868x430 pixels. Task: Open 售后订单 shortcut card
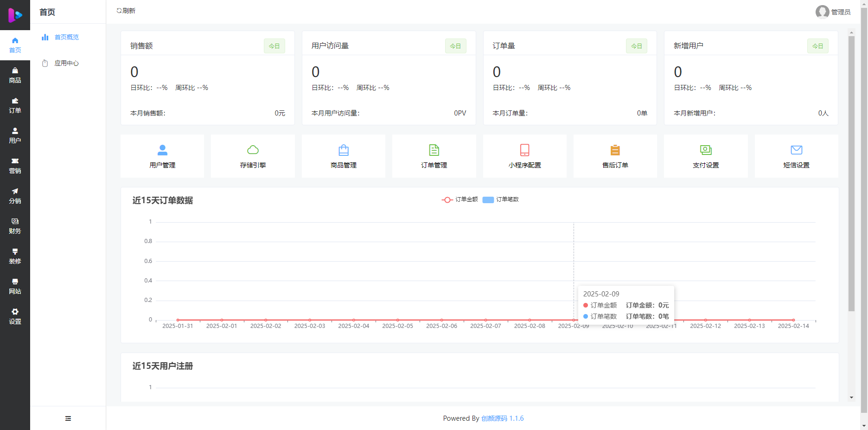click(615, 156)
